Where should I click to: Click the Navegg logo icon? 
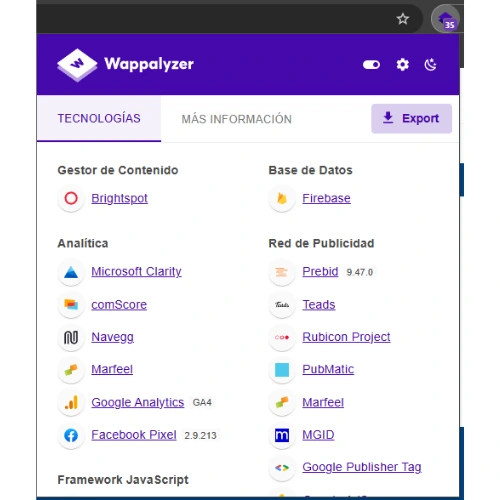point(71,337)
